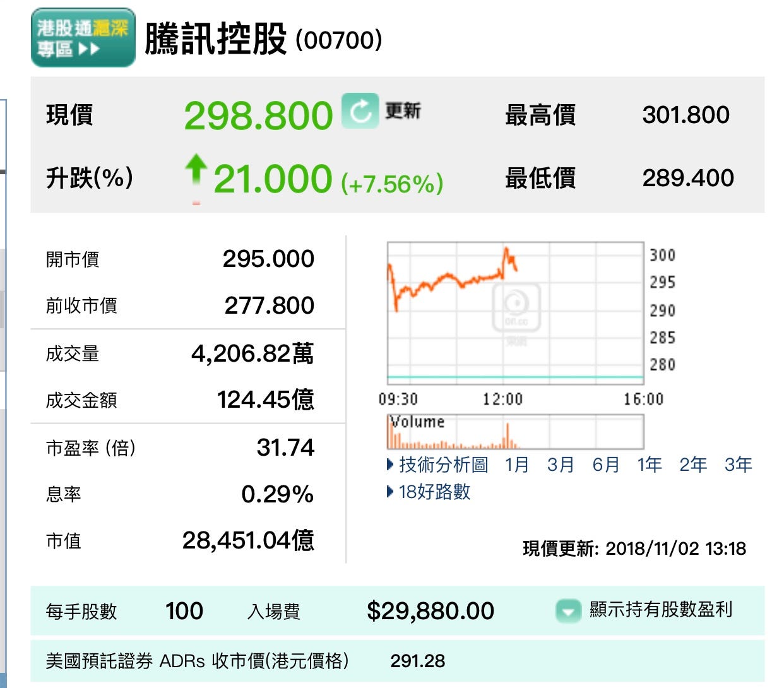
Task: Select the 成交金額 value 124.45億
Action: tap(266, 400)
